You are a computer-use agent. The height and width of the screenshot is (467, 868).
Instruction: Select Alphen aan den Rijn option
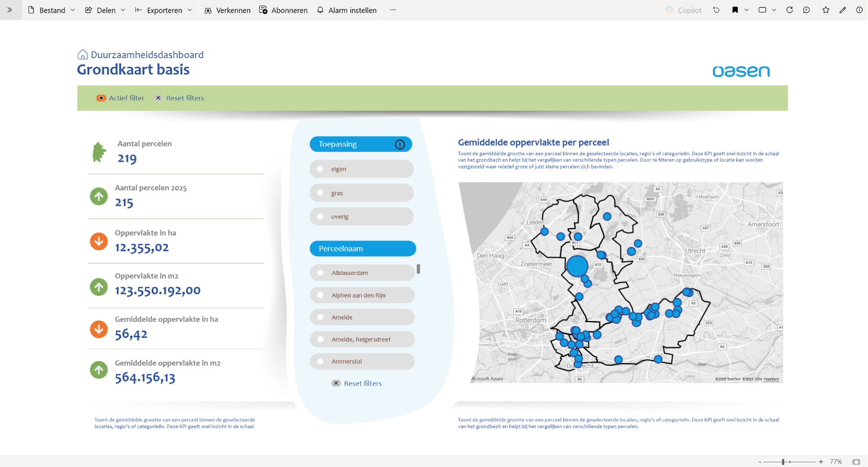pyautogui.click(x=362, y=295)
